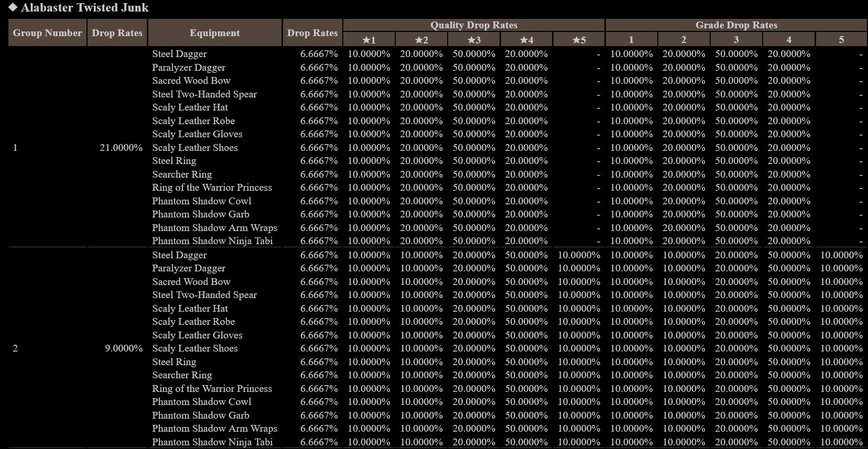This screenshot has width=868, height=449.
Task: Select "Steel Dagger" in group 2
Action: click(x=179, y=255)
